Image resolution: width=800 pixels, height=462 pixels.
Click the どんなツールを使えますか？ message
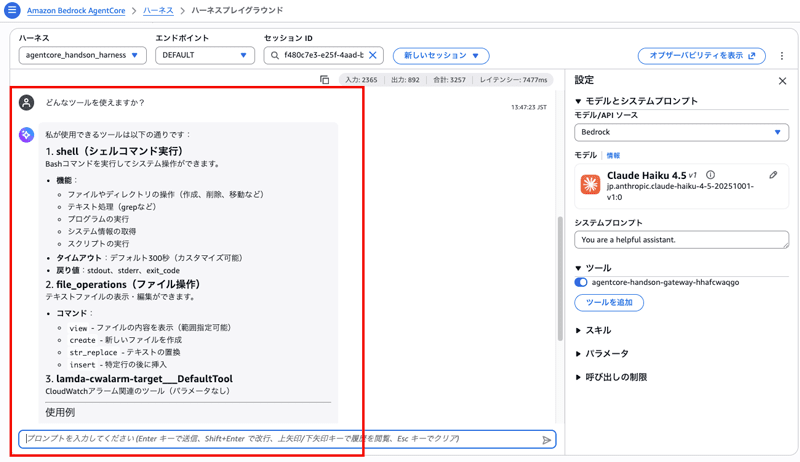tap(95, 102)
